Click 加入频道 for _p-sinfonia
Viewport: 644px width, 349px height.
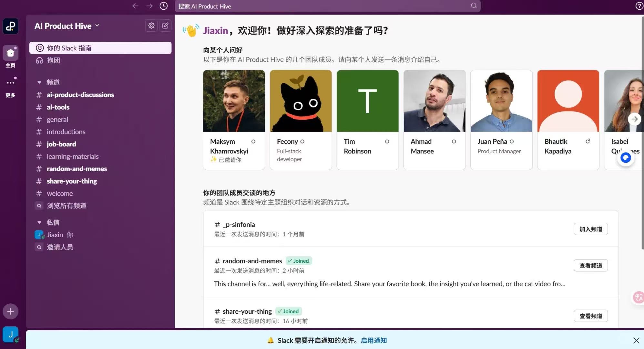[x=590, y=229]
